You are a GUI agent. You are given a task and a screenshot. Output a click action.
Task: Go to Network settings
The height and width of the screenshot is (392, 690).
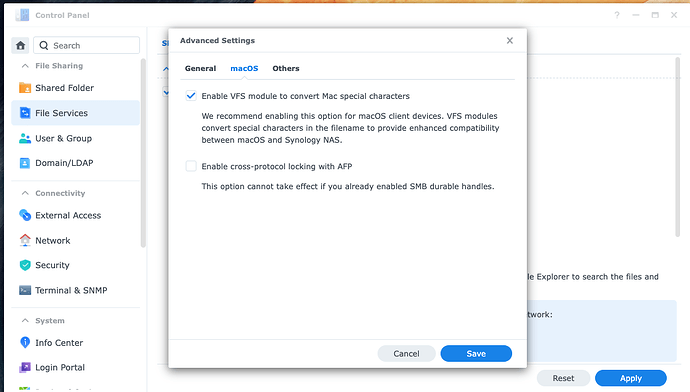(75, 240)
